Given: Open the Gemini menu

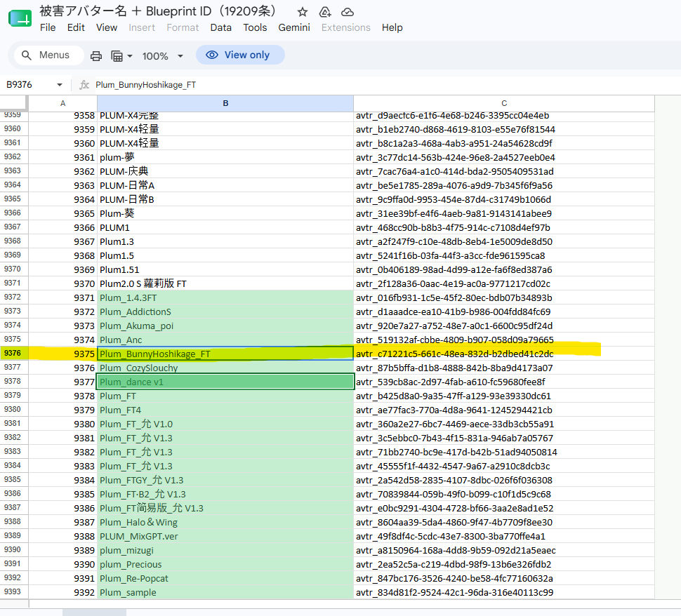Looking at the screenshot, I should [x=294, y=27].
